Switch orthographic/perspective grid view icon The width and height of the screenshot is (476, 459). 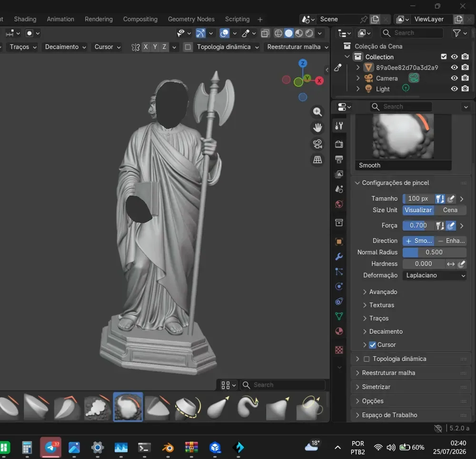tap(317, 159)
